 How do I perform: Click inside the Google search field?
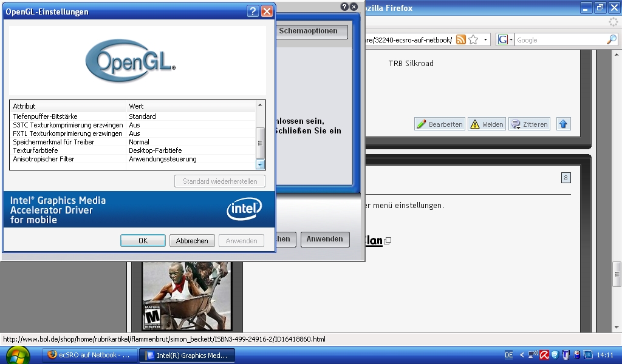pos(559,40)
